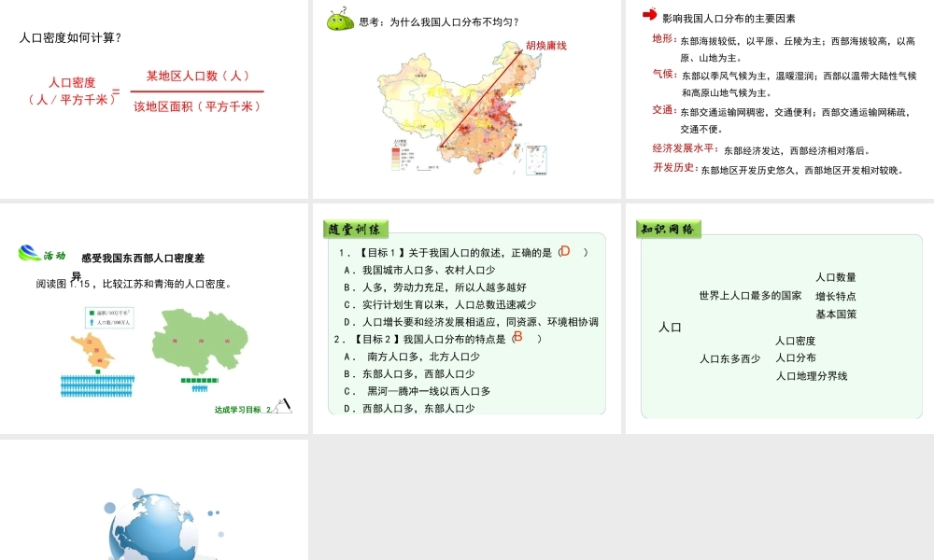Select option A 我国城市人口多、农村人口少
This screenshot has width=934, height=560.
tap(420, 270)
